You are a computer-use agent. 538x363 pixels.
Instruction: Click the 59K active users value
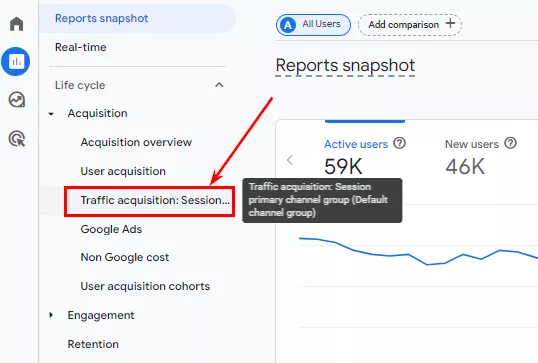click(343, 166)
